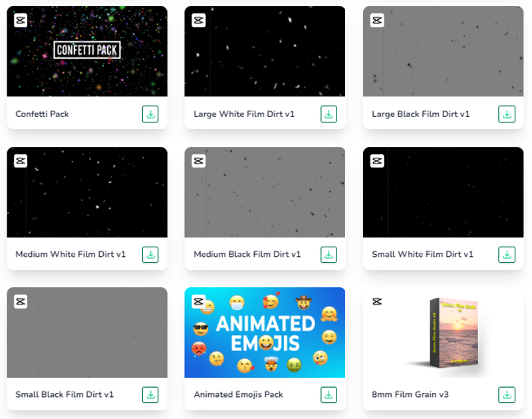
Task: Click the CapCut badge on Medium White Film Dirt v1
Action: click(x=19, y=160)
